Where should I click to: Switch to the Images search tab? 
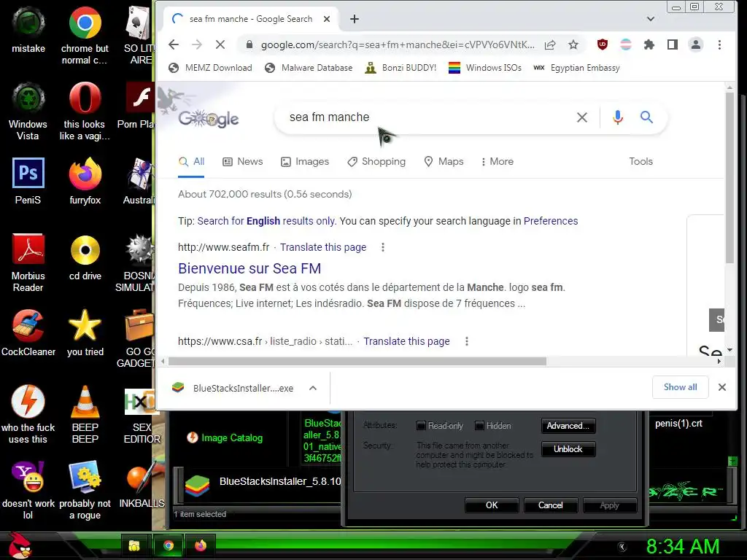pyautogui.click(x=305, y=162)
